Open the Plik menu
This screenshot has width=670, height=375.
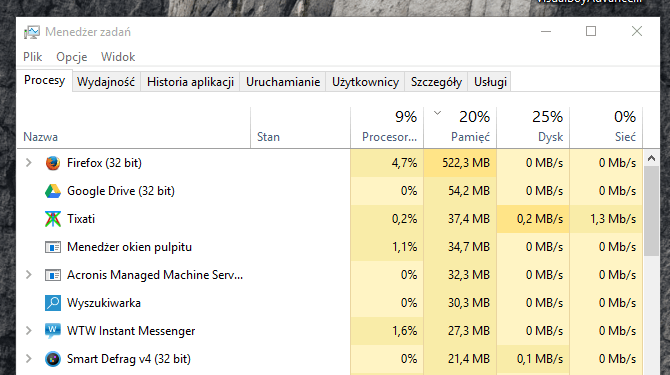coord(32,57)
